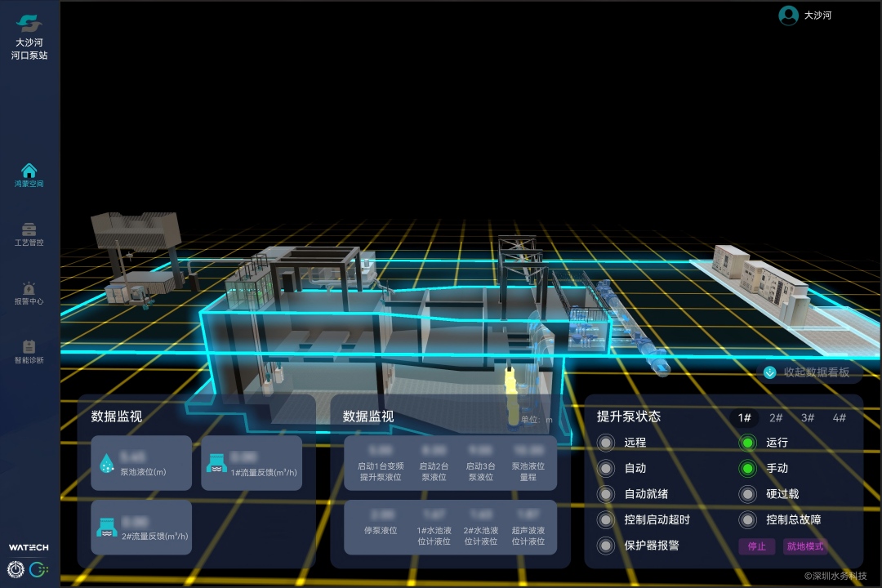
Task: Open 工艺管控 in the sidebar
Action: (x=29, y=230)
